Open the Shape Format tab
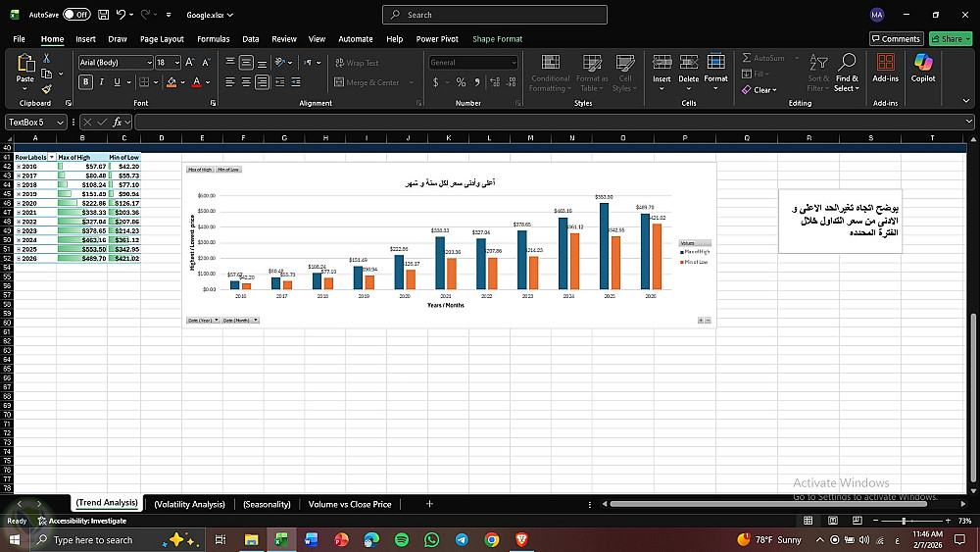The image size is (980, 552). click(x=498, y=39)
